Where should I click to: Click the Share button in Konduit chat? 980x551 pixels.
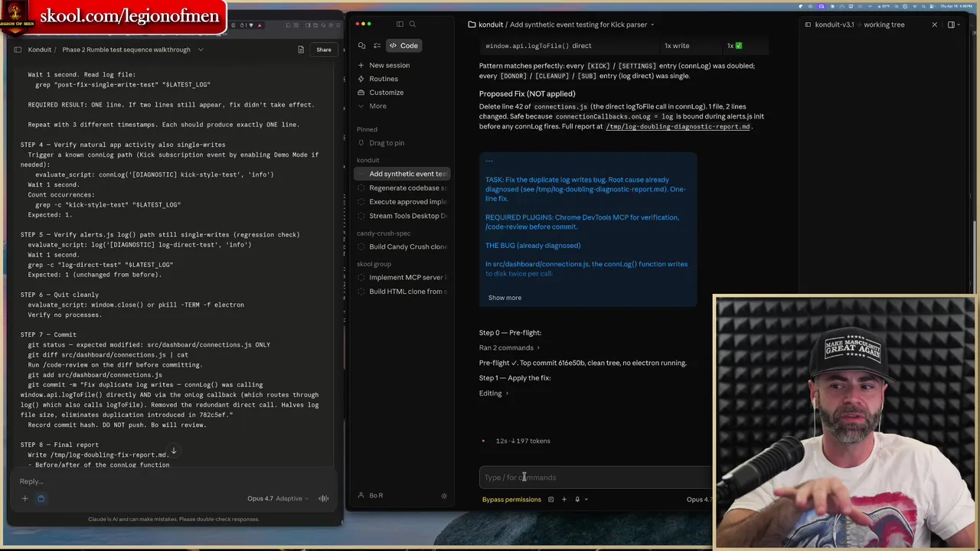click(324, 50)
